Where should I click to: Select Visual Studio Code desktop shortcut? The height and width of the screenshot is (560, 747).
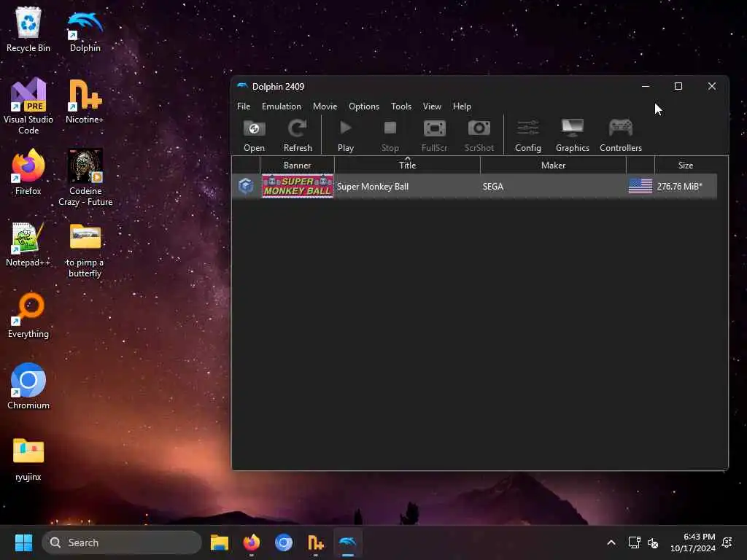tap(28, 106)
